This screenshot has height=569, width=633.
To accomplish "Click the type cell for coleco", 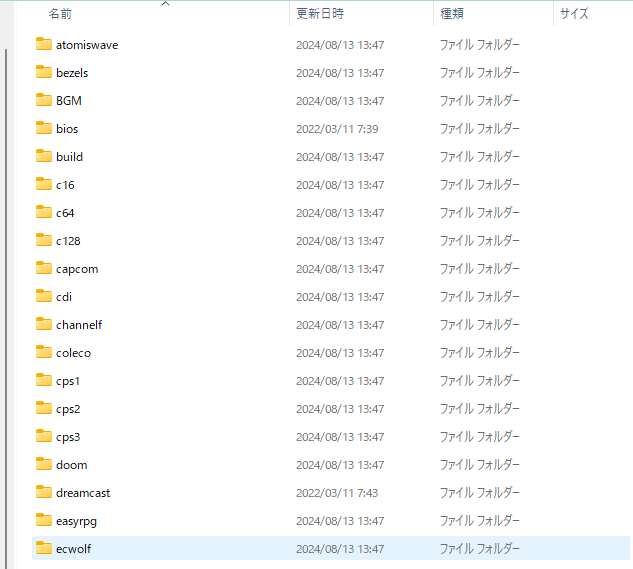I will click(x=479, y=353).
